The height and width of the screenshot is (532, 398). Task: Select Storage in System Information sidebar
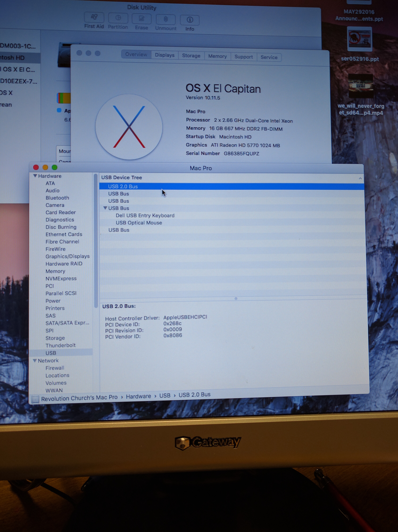pyautogui.click(x=55, y=338)
